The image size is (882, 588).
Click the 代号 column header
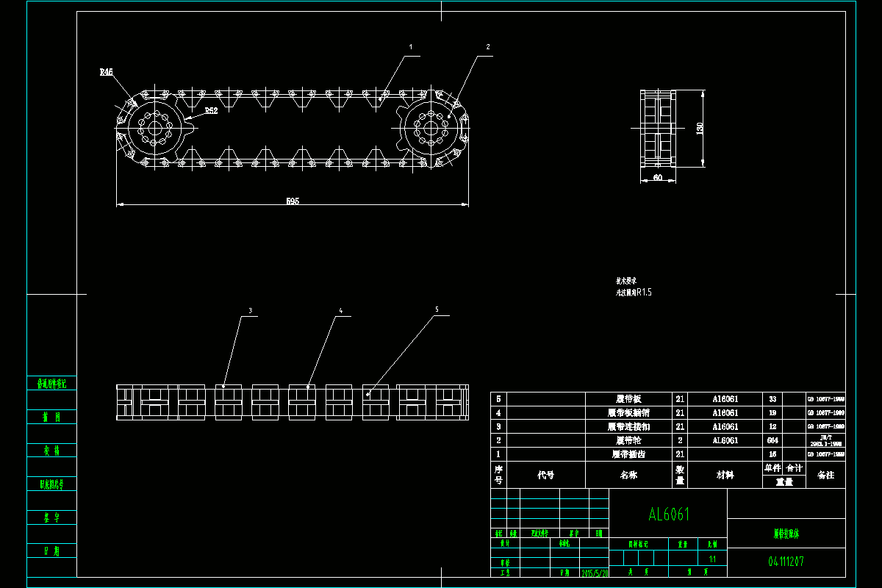click(x=545, y=475)
